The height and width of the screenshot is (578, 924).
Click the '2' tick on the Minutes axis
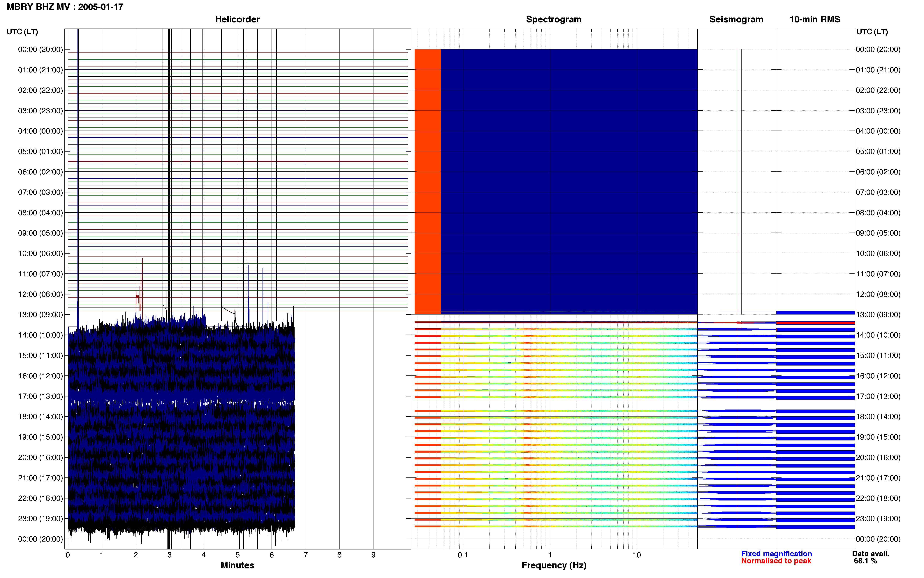tap(136, 555)
